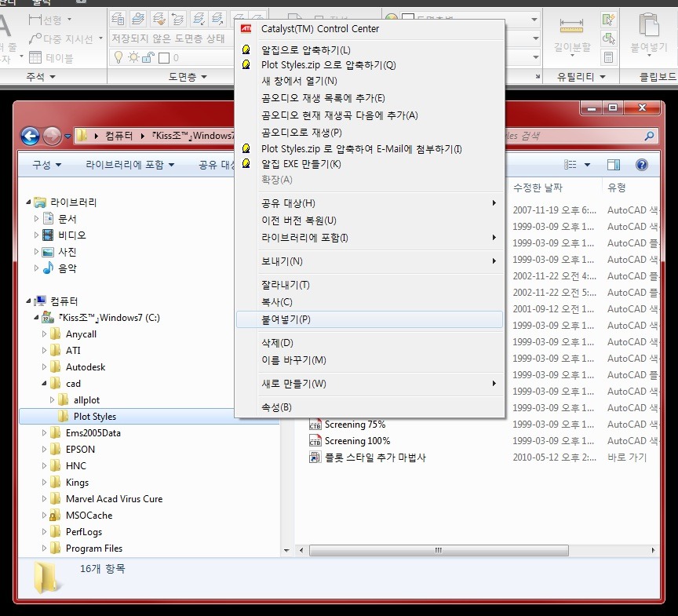This screenshot has height=616, width=678.
Task: Choose Rename (M) in context menu
Action: [x=293, y=360]
